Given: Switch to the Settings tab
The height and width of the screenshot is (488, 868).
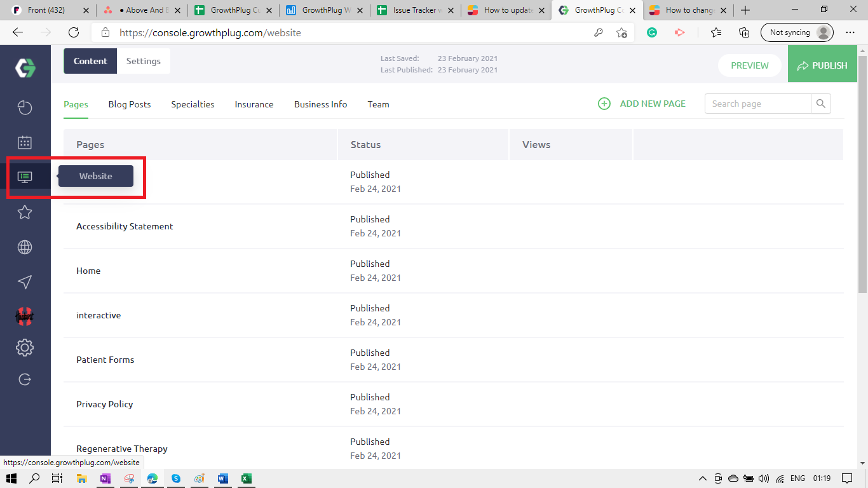Looking at the screenshot, I should (x=144, y=61).
